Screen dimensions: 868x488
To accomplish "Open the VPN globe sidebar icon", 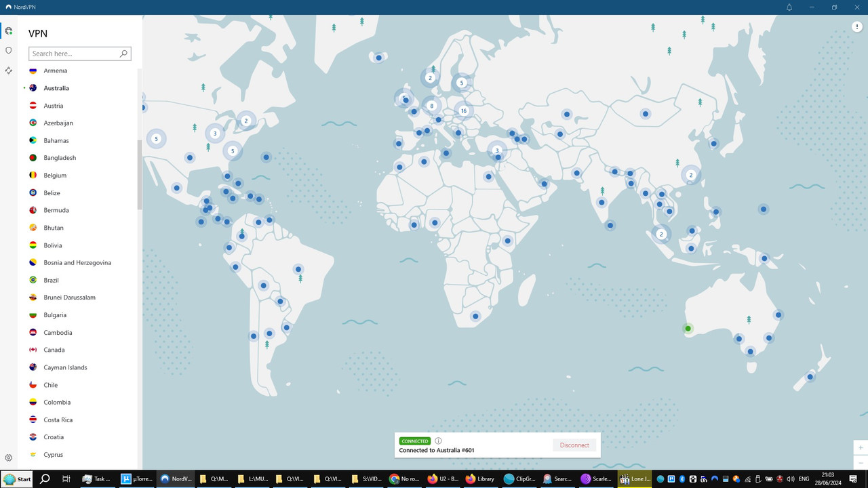I will pos(8,30).
